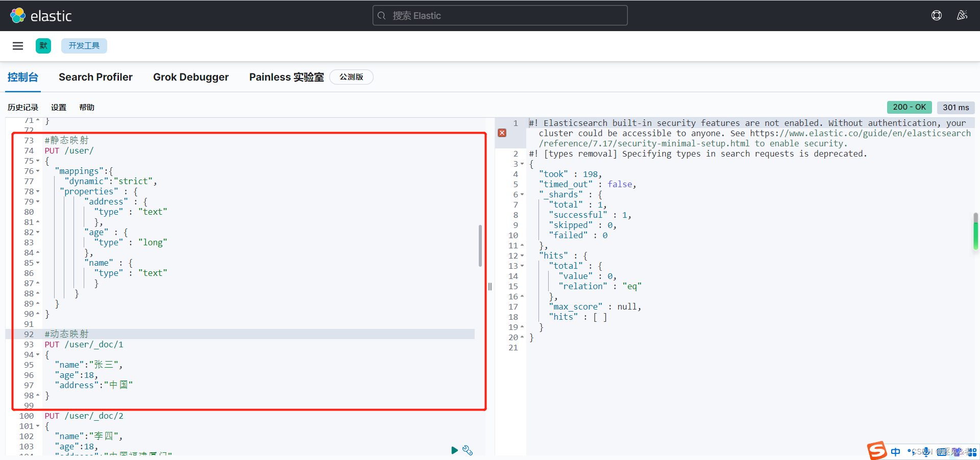Collapse the _shards object in the response
The width and height of the screenshot is (980, 460).
pos(522,194)
